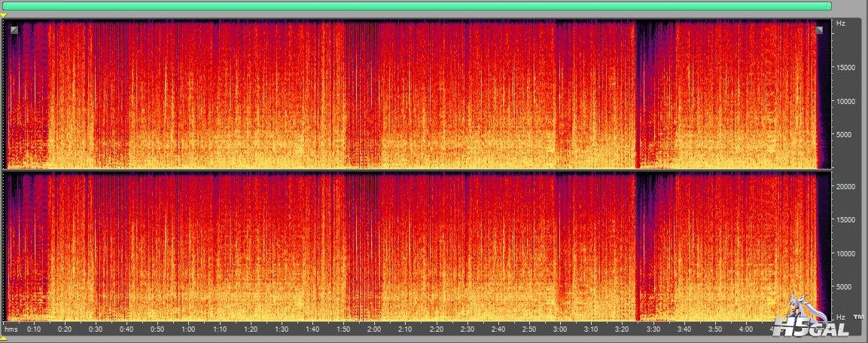Click the green horizontal zoom scrollbar
Image resolution: width=868 pixels, height=343 pixels.
pyautogui.click(x=417, y=5)
